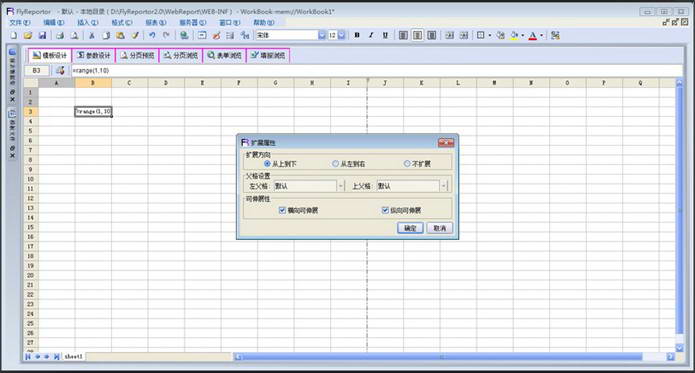Click the font color A icon

[x=533, y=35]
